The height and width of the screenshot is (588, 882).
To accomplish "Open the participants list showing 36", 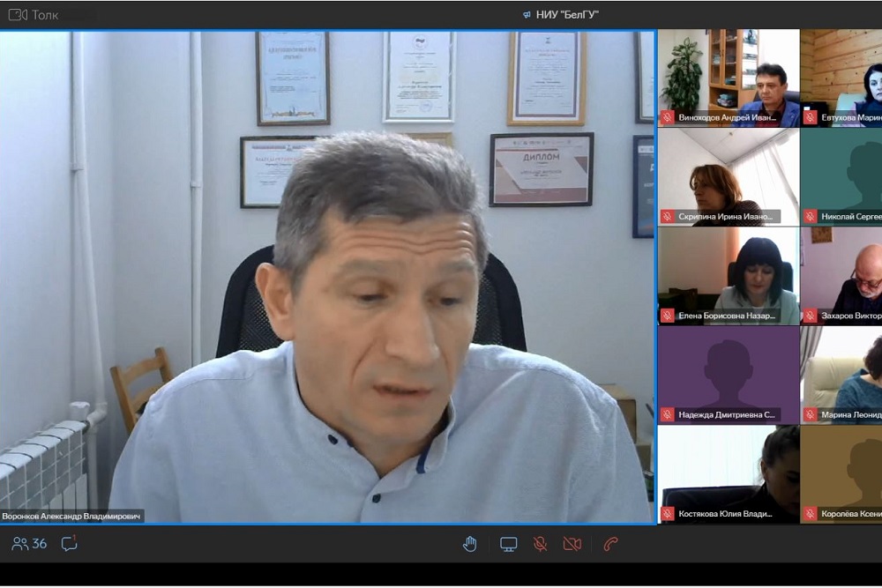I will click(29, 544).
